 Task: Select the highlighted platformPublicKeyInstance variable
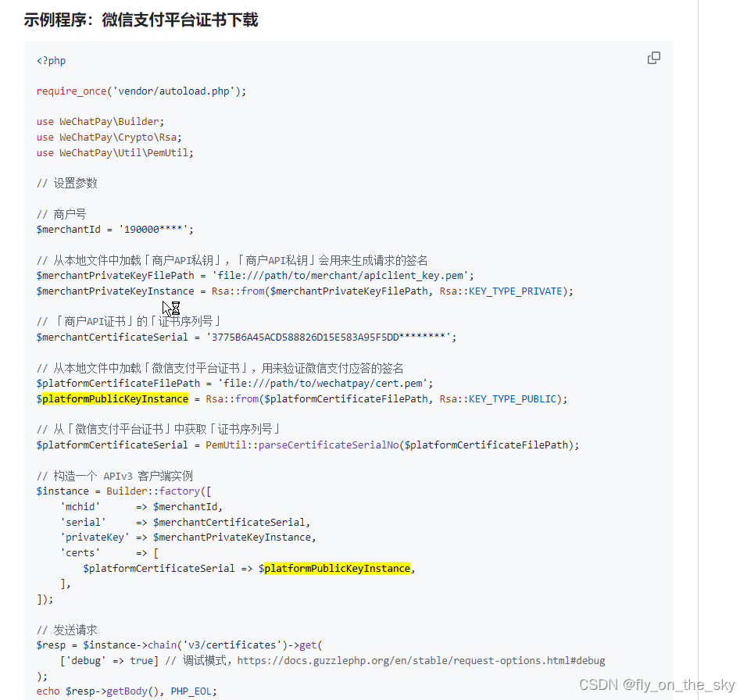[113, 398]
